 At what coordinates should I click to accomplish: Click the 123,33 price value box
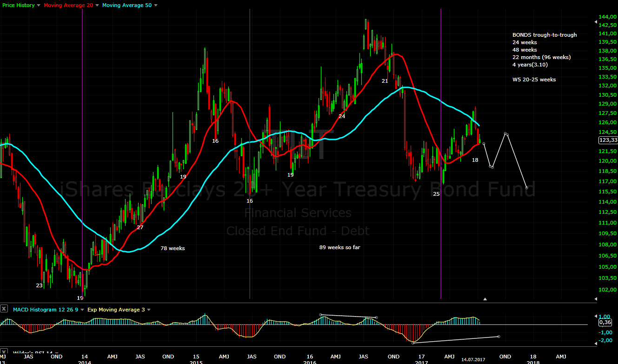[x=608, y=140]
